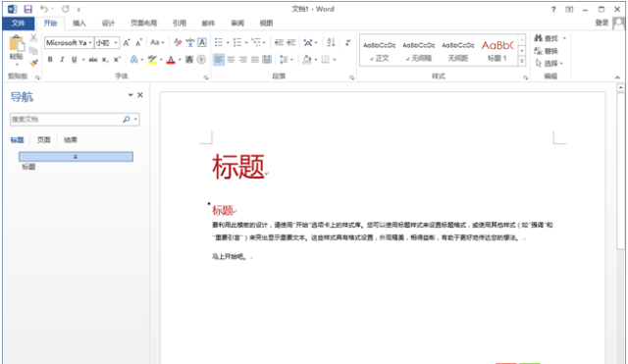Apply multilevel list icon
Image resolution: width=628 pixels, height=364 pixels.
tap(256, 42)
